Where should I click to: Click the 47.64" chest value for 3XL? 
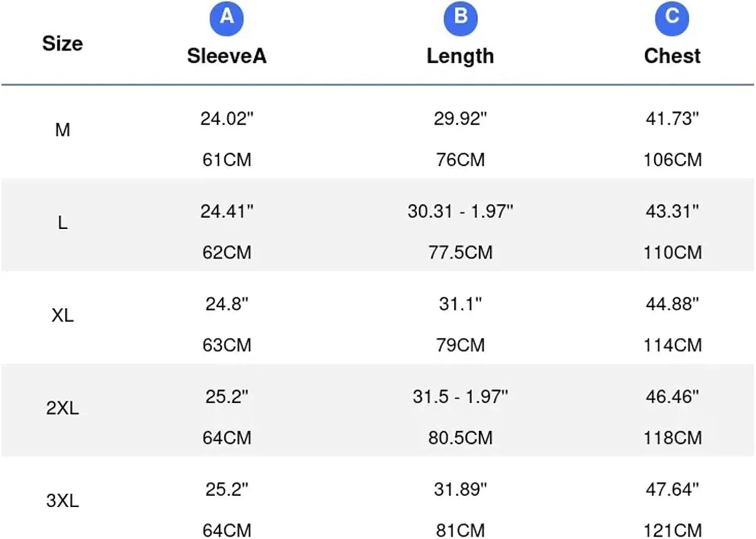pyautogui.click(x=672, y=489)
